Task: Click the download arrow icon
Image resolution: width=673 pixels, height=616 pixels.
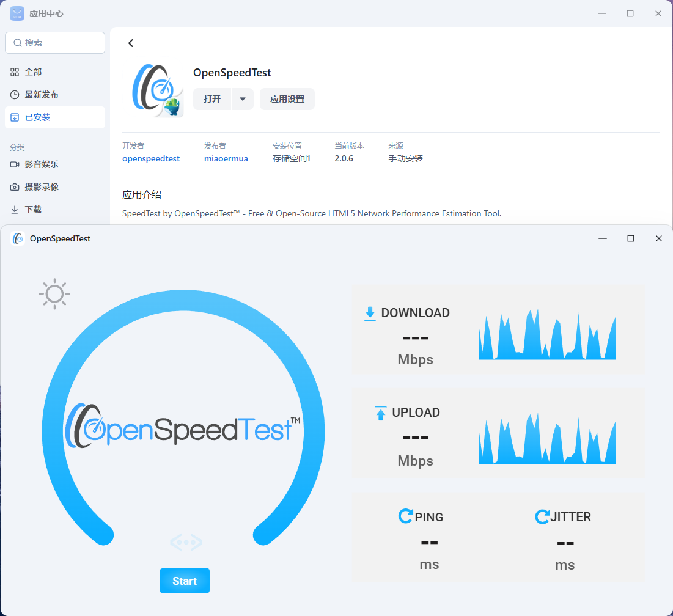Action: [370, 313]
